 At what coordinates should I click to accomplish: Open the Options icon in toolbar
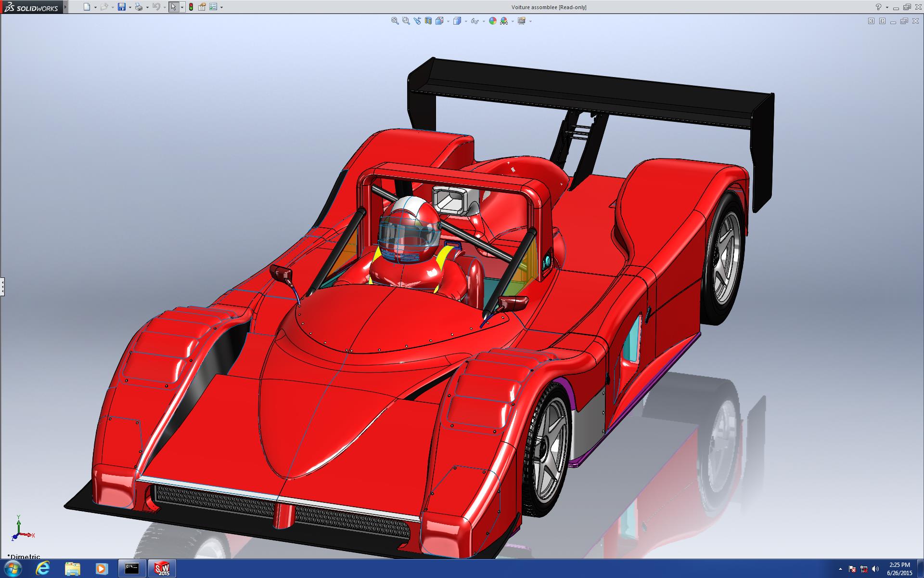[213, 7]
